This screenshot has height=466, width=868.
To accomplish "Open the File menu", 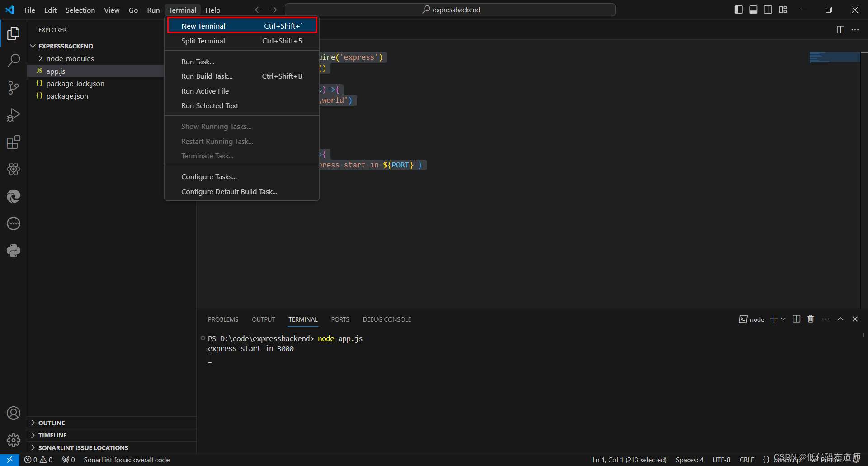I will point(29,10).
